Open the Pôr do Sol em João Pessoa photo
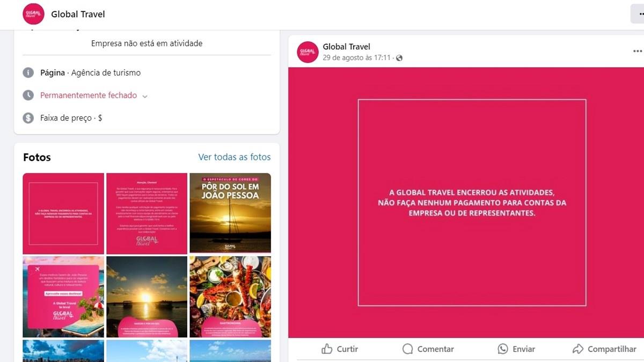 [230, 213]
